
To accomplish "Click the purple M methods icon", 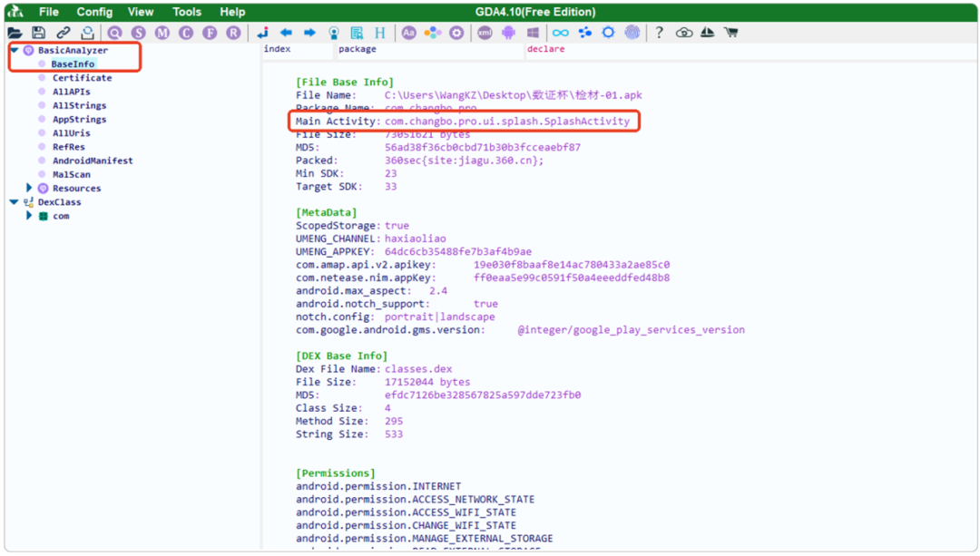I will pos(162,33).
